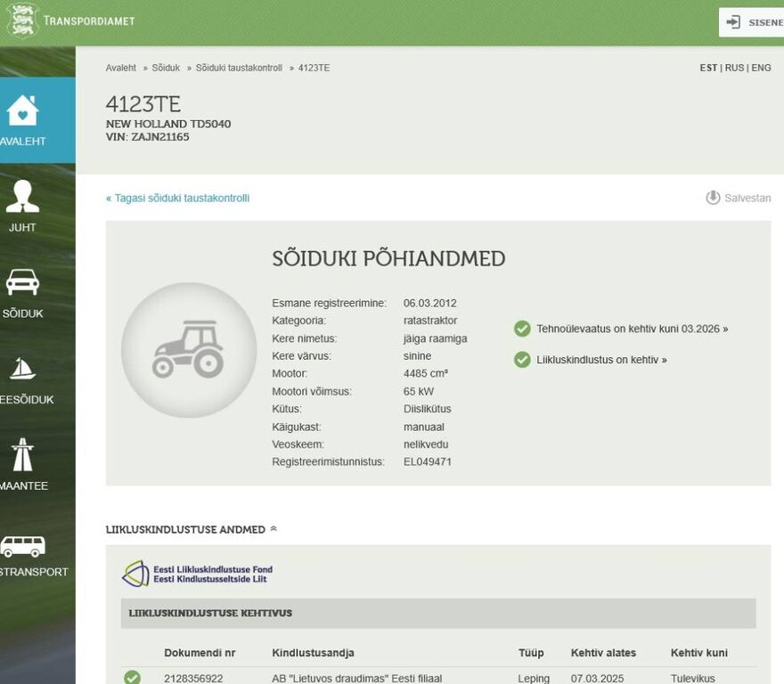Click green checkmark beside Tehnoülevaatus status
The image size is (784, 684).
(522, 329)
